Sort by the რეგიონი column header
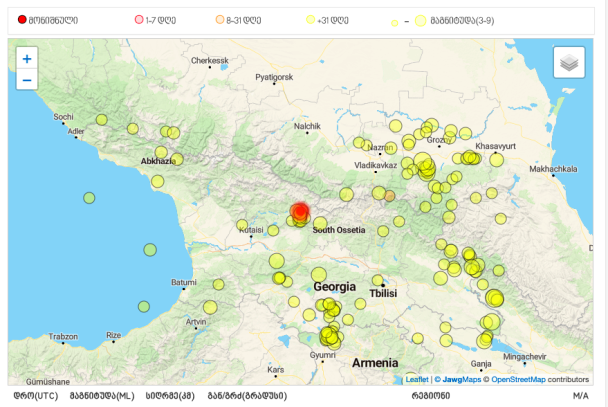Screen dimensions: 608x407 point(431,396)
